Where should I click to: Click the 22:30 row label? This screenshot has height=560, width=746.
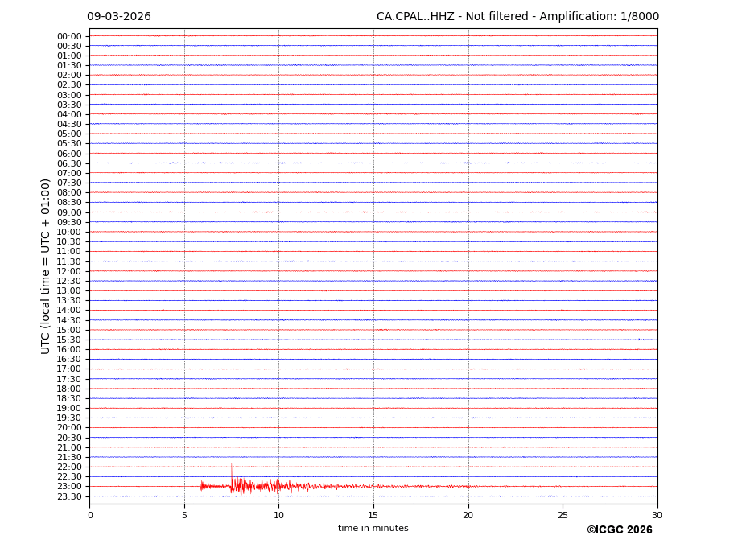click(x=69, y=476)
